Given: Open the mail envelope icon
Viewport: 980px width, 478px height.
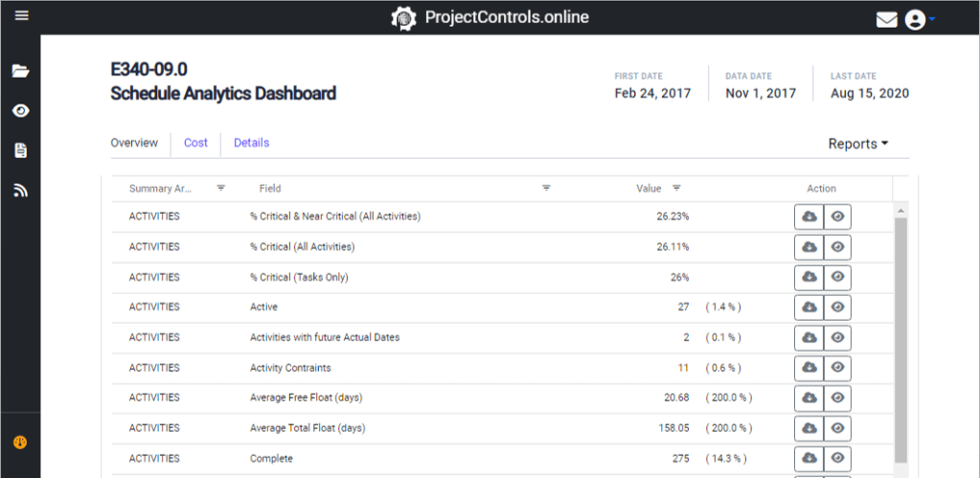Looking at the screenshot, I should pos(886,19).
